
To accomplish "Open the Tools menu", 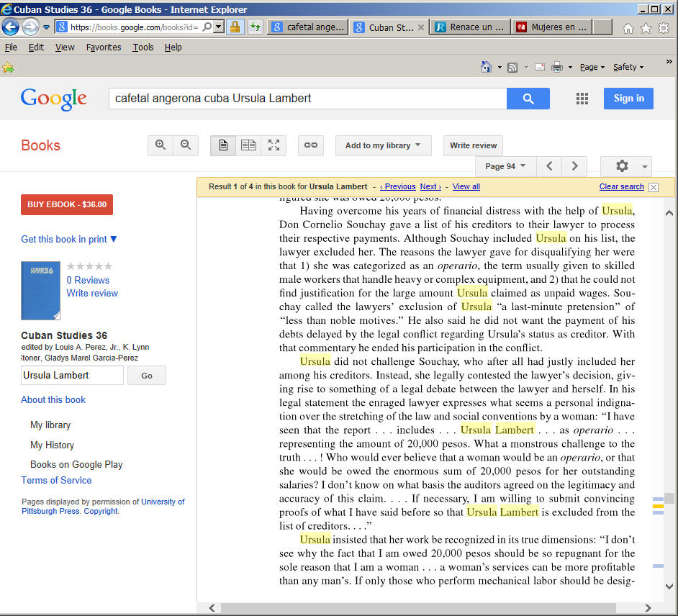I will 143,47.
